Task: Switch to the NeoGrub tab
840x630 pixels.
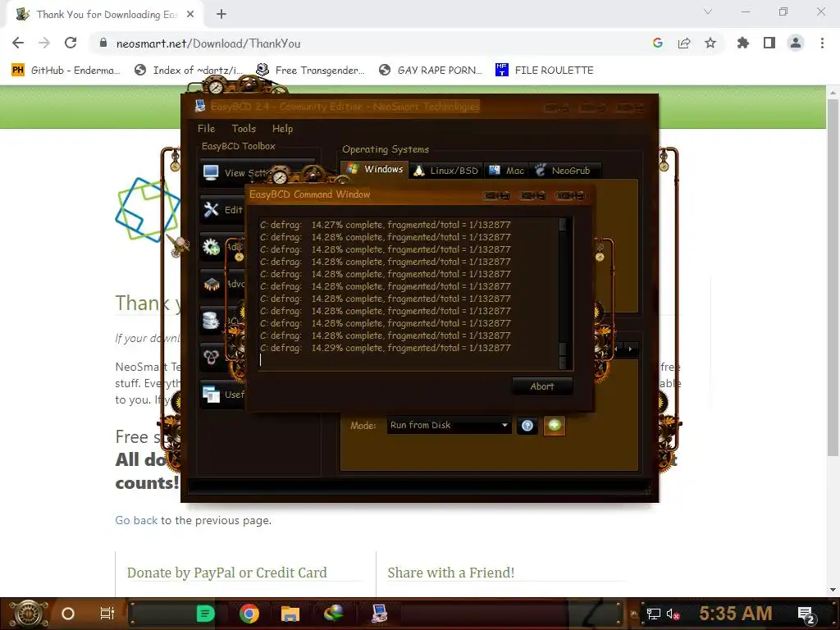Action: [564, 171]
